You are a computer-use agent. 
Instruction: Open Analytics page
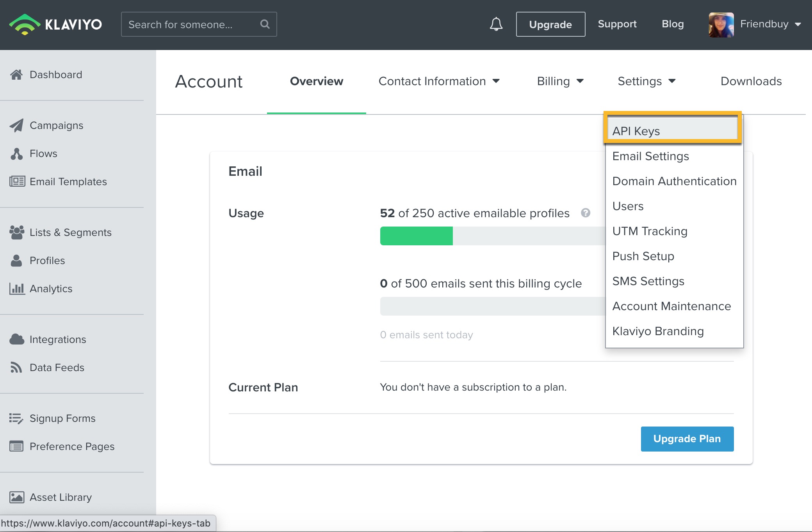(51, 289)
